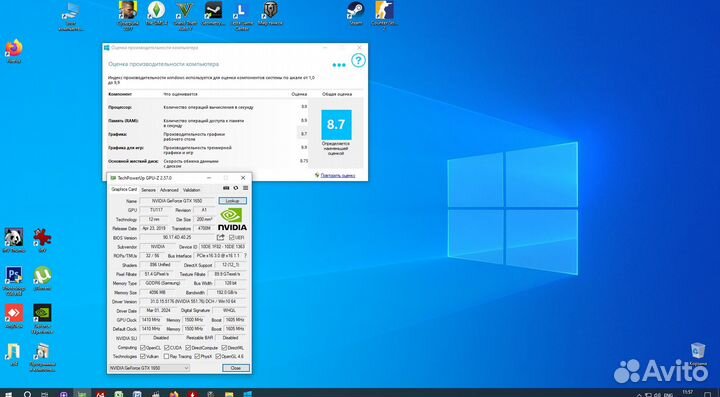Screen dimensions: 720x397
Task: Click the GPU field showing TU117
Action: (156, 210)
